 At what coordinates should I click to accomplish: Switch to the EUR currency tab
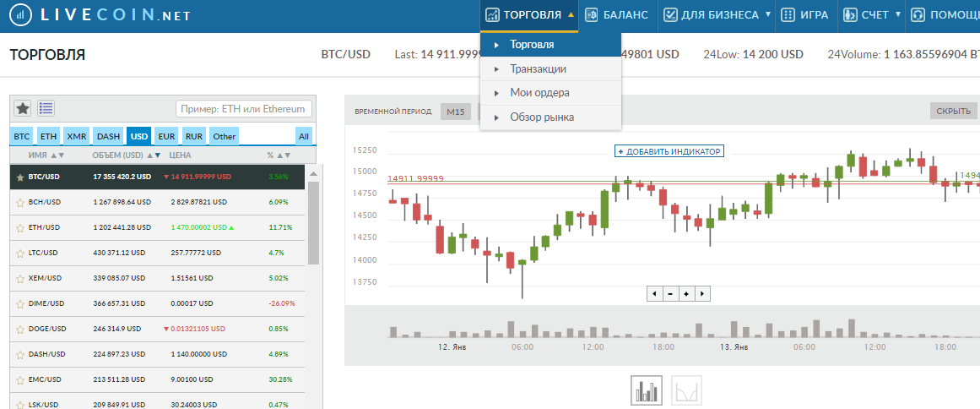[x=166, y=136]
